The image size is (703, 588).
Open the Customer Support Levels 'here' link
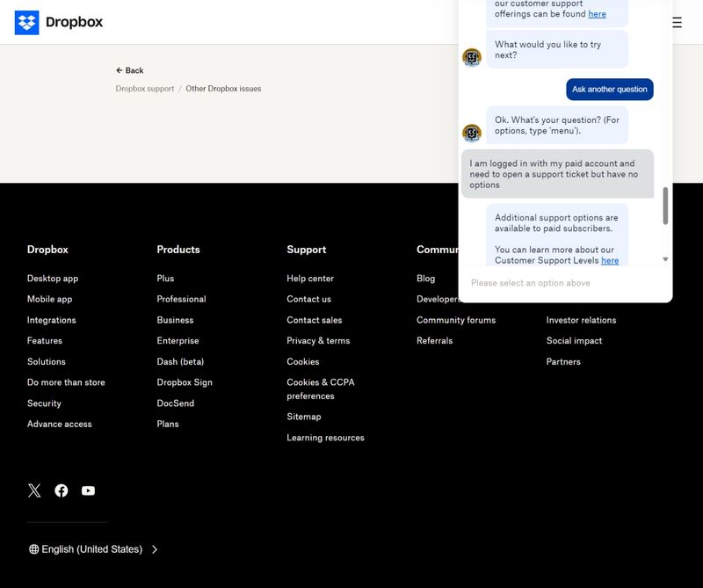(x=609, y=260)
